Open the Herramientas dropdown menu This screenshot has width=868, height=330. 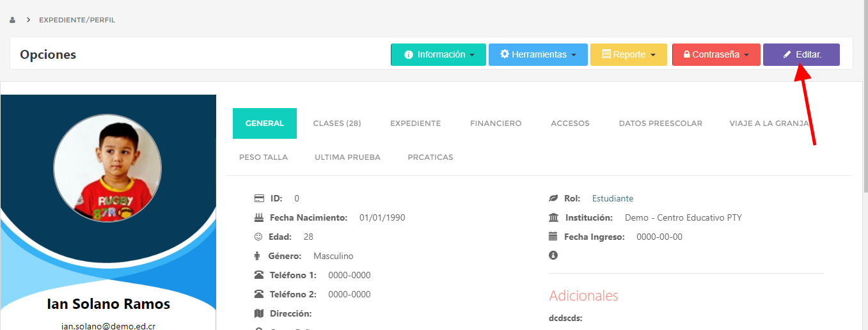[x=538, y=54]
